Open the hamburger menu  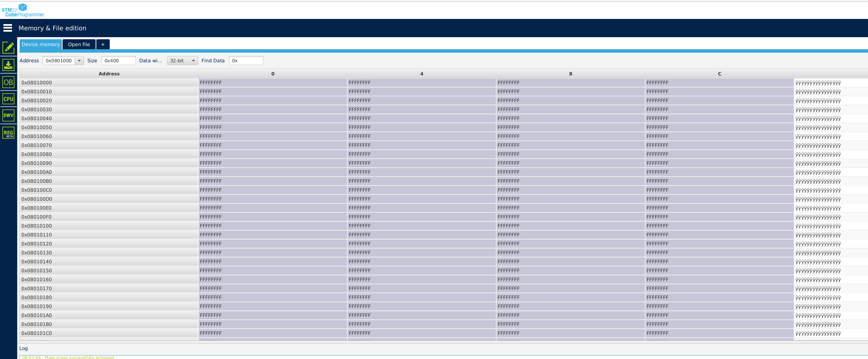tap(8, 28)
